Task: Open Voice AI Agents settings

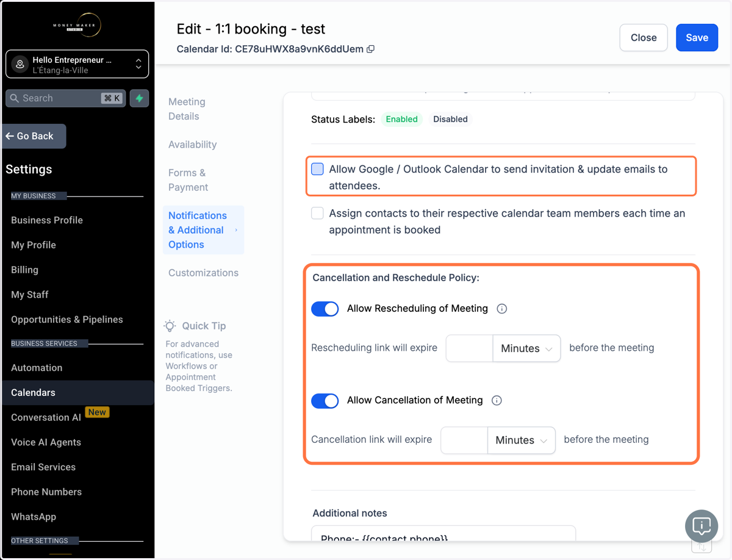Action: [46, 442]
